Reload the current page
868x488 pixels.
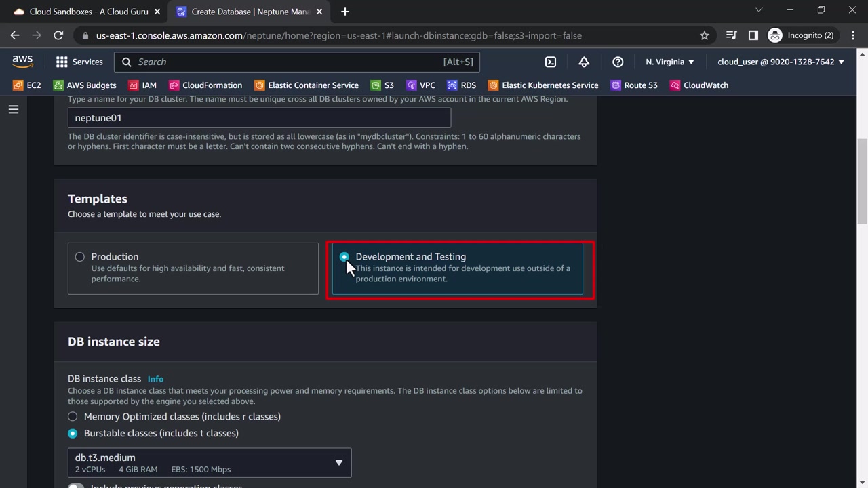coord(58,35)
